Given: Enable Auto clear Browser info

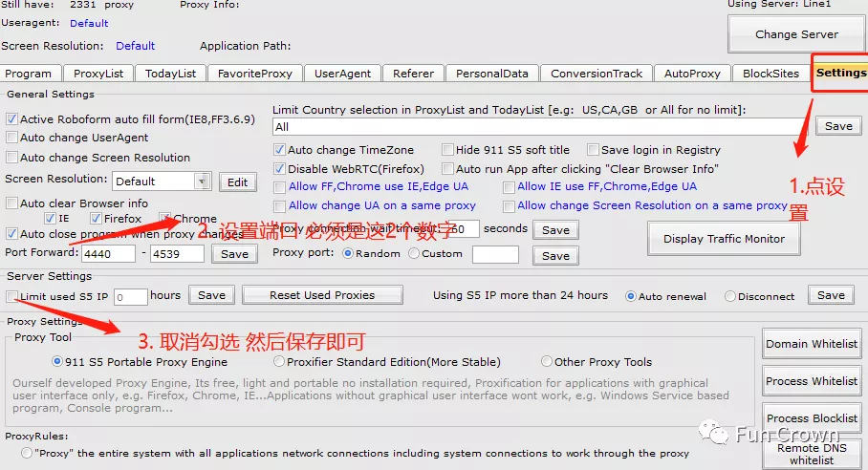Looking at the screenshot, I should (x=11, y=203).
